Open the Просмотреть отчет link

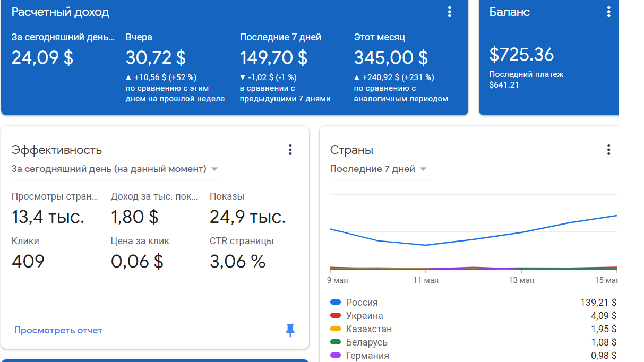(x=58, y=330)
